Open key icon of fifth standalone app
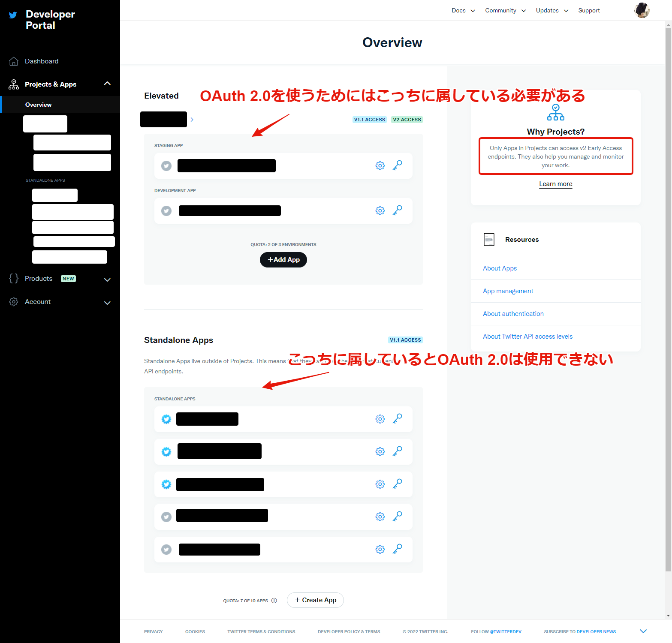The width and height of the screenshot is (672, 643). pos(398,549)
